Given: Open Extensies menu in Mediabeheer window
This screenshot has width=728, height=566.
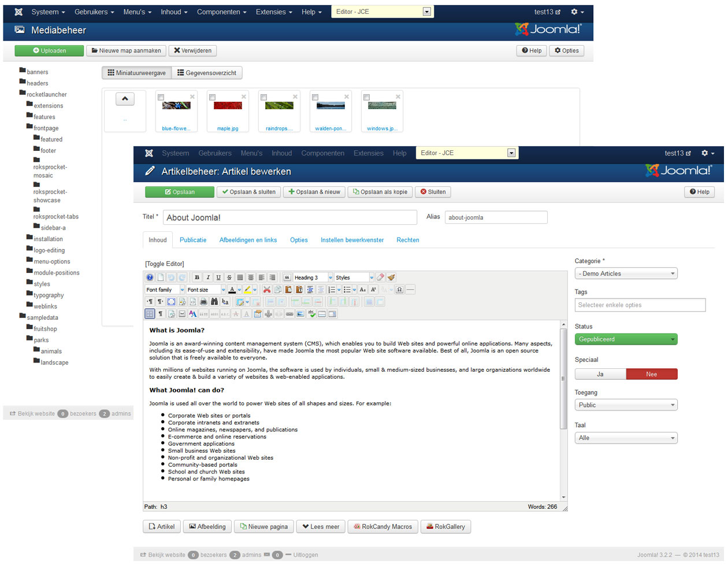Looking at the screenshot, I should click(x=274, y=12).
